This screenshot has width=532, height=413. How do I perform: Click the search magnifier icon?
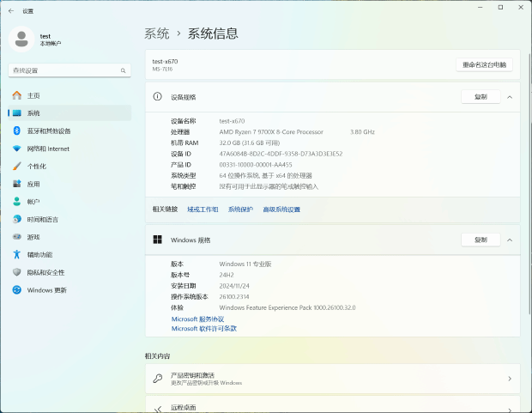123,70
